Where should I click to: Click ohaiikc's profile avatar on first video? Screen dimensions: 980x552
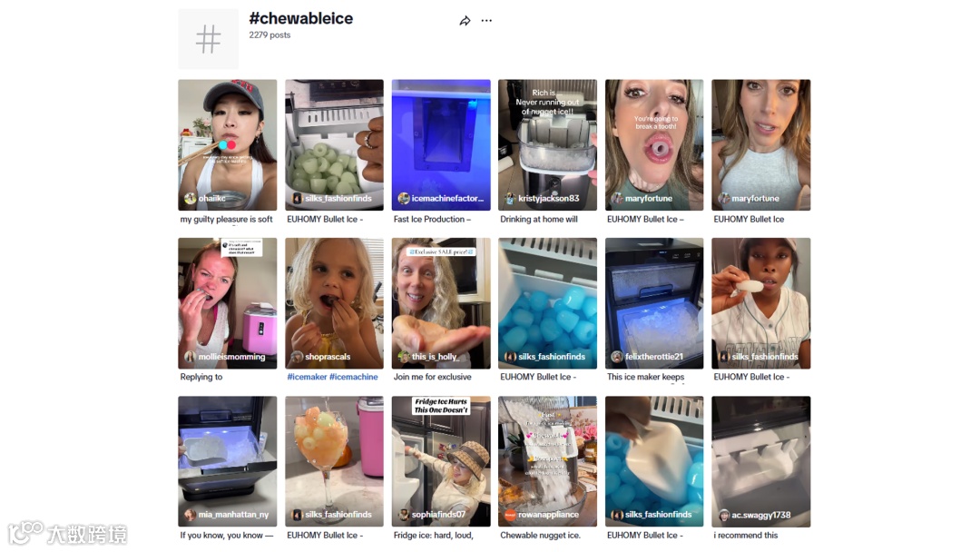pyautogui.click(x=190, y=198)
